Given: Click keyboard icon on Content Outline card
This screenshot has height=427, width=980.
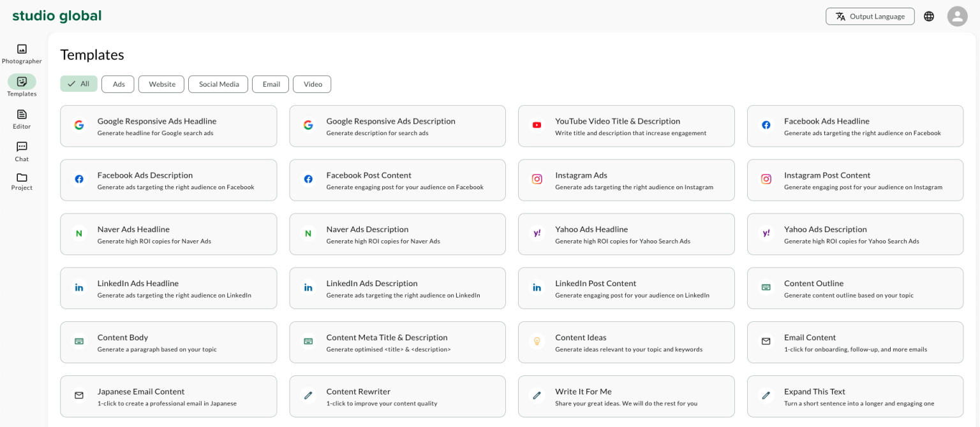Looking at the screenshot, I should click(x=766, y=287).
